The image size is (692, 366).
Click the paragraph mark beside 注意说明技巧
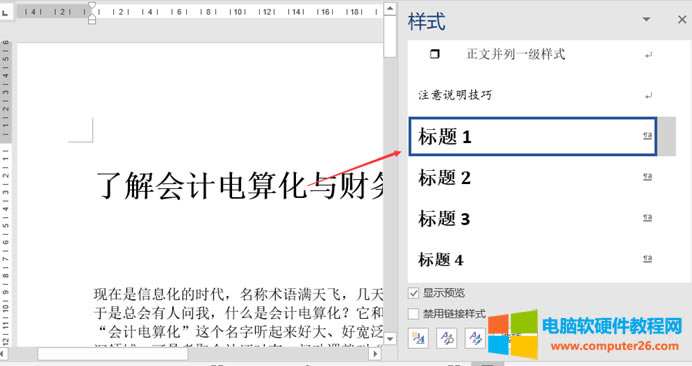(648, 96)
